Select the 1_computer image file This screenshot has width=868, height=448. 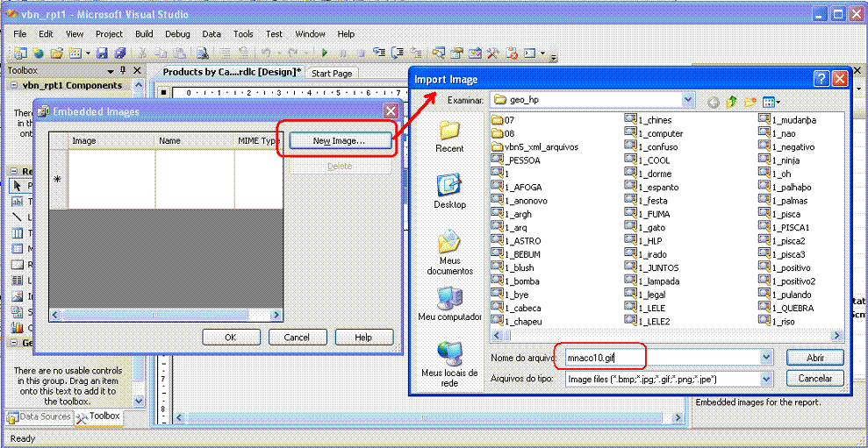pyautogui.click(x=654, y=133)
